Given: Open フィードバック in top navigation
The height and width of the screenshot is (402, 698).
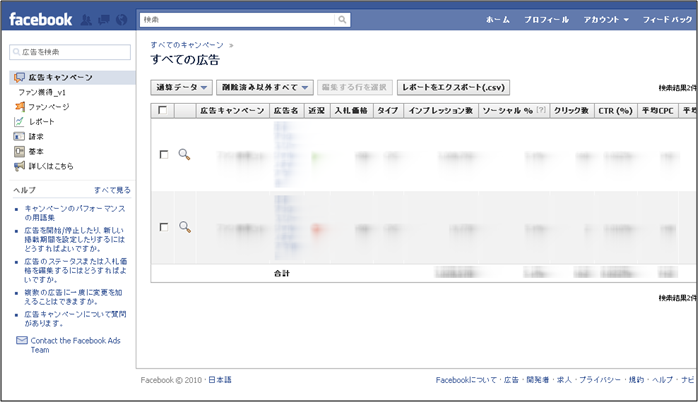Looking at the screenshot, I should click(x=667, y=20).
